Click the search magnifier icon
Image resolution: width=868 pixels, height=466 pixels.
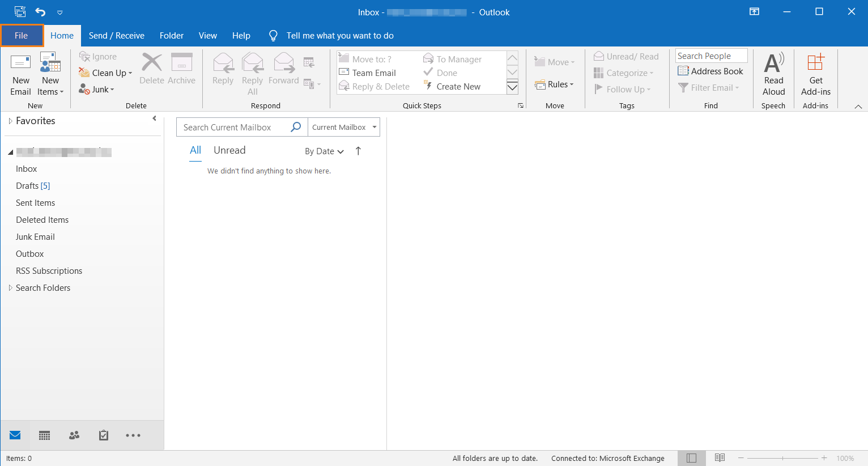coord(296,127)
